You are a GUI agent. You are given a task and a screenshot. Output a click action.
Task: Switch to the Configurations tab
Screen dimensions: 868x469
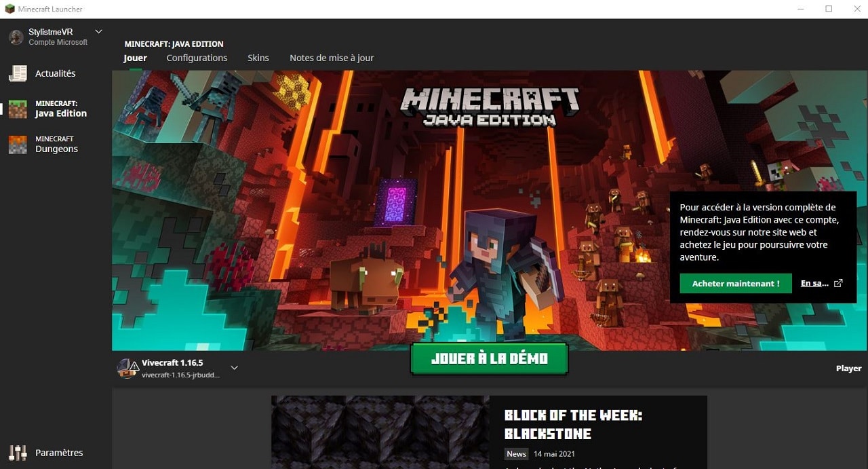[x=197, y=58]
